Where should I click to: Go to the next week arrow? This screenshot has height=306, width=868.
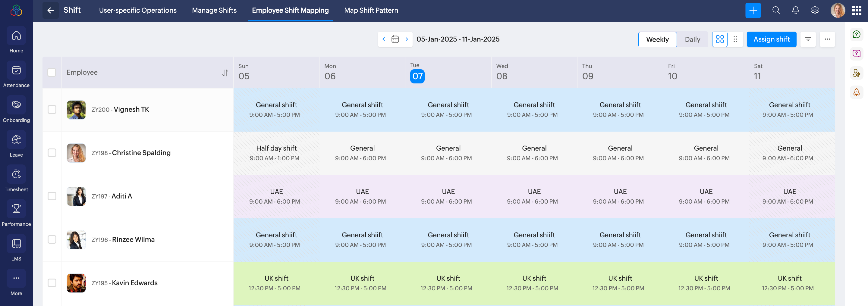407,39
